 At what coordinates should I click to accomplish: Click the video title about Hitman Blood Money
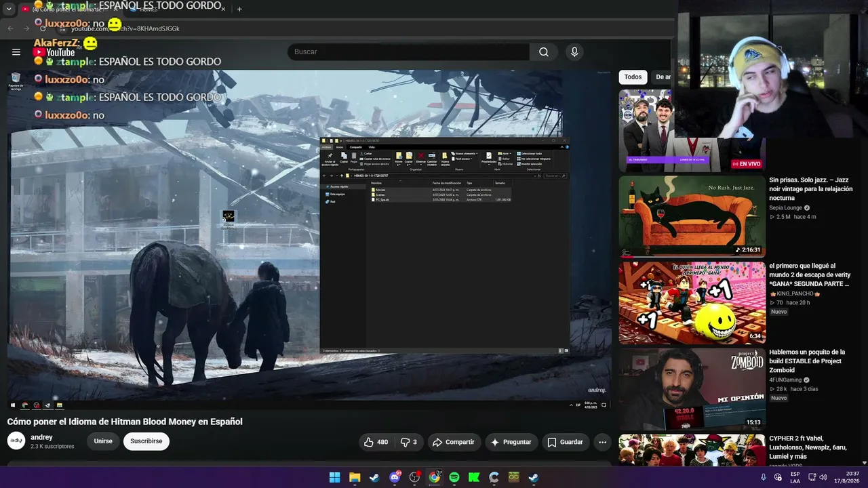[125, 422]
